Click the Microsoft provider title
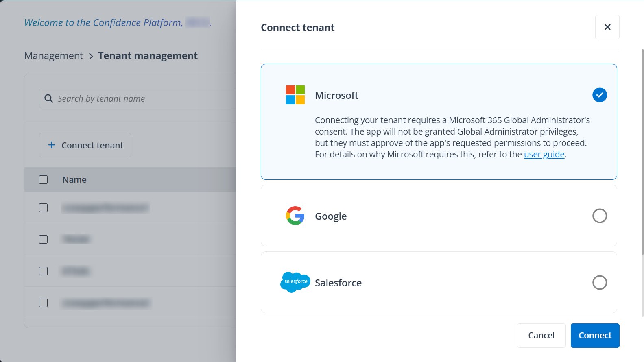The image size is (644, 362). (x=336, y=95)
